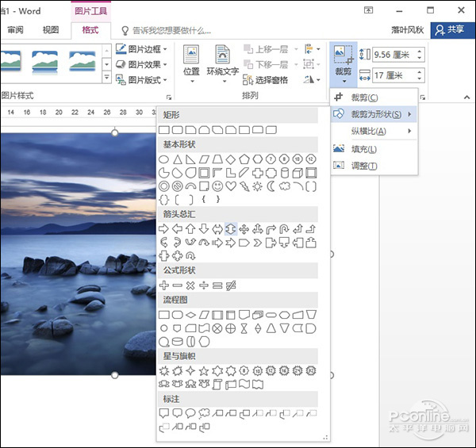476x448 pixels.
Task: Click the 共享 share button
Action: tap(448, 30)
